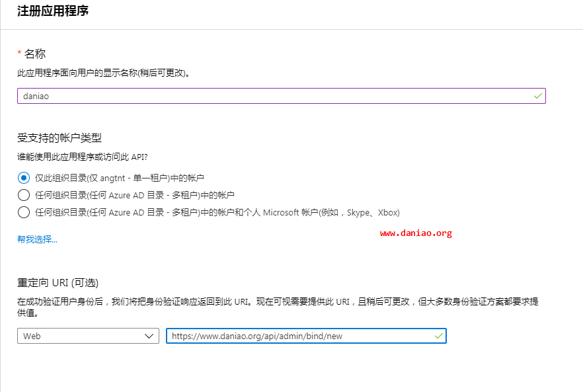Open the Web platform dropdown
Screen dimensions: 583x392
tap(86, 336)
